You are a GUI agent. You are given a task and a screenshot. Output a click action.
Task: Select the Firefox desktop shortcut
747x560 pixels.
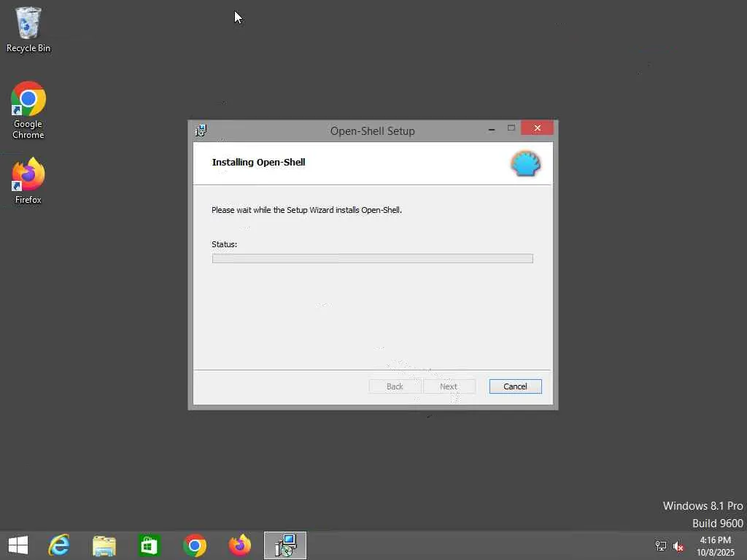(28, 181)
